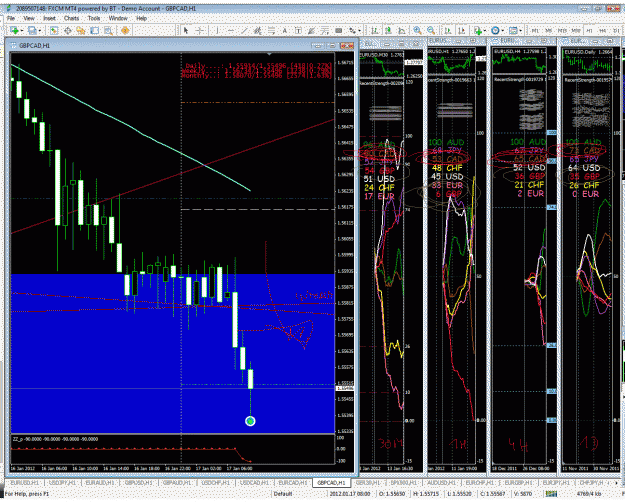Switch to the EURUSD,H1 chart tab
This screenshot has width=625, height=502.
point(25,483)
